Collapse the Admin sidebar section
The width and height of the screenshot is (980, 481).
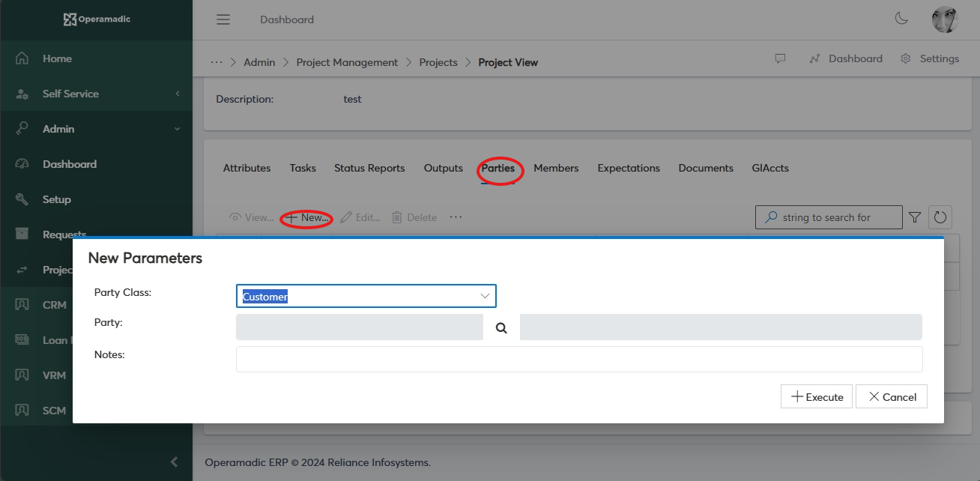[x=96, y=129]
